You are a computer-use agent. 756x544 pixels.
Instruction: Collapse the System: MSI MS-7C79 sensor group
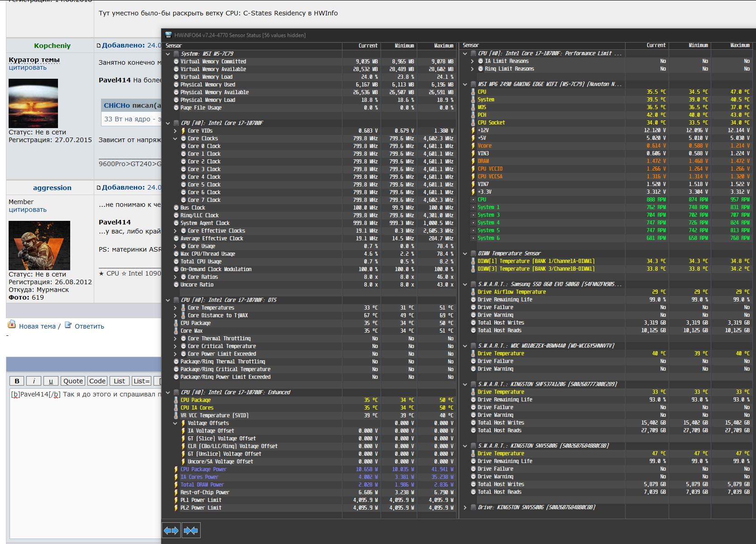(x=168, y=54)
